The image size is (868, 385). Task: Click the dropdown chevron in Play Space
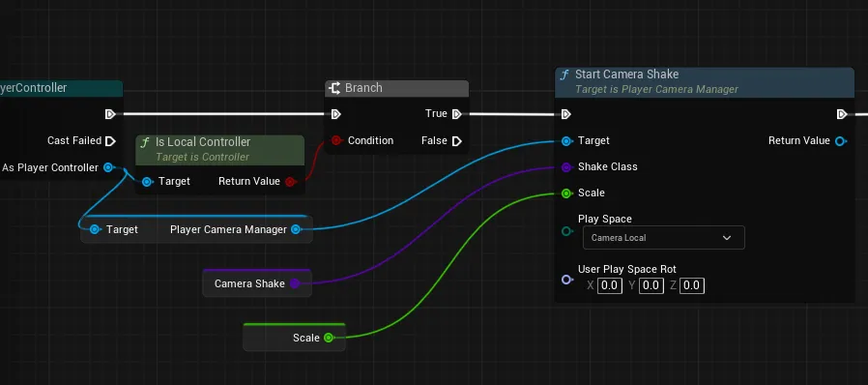pos(727,238)
